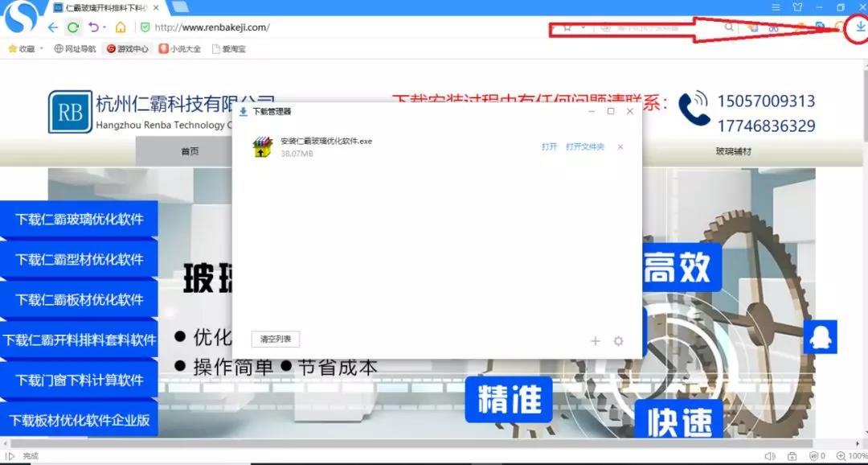Select phone number 15057009313
This screenshot has width=868, height=465.
(767, 101)
